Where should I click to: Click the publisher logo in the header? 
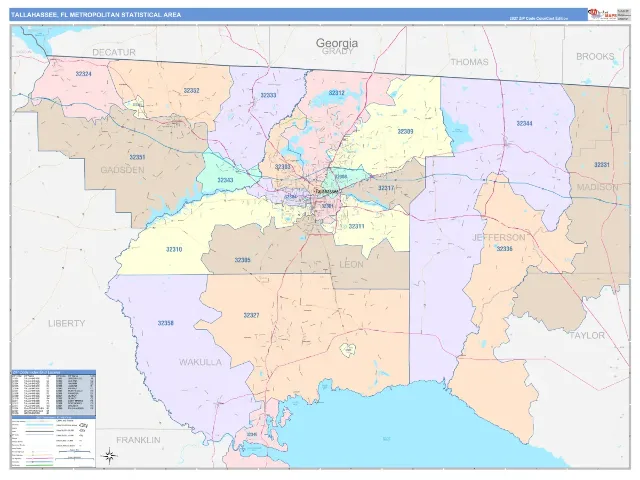[602, 15]
